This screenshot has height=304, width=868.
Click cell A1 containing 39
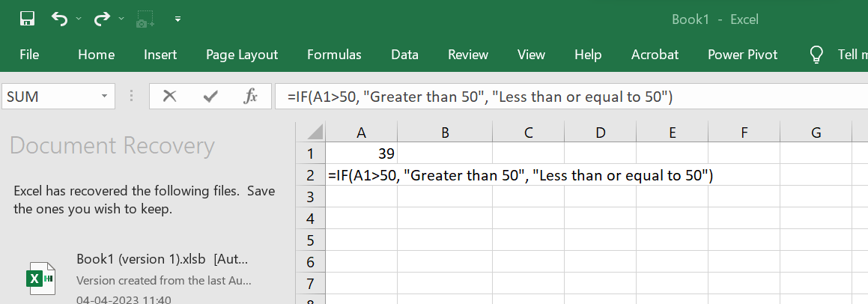362,153
